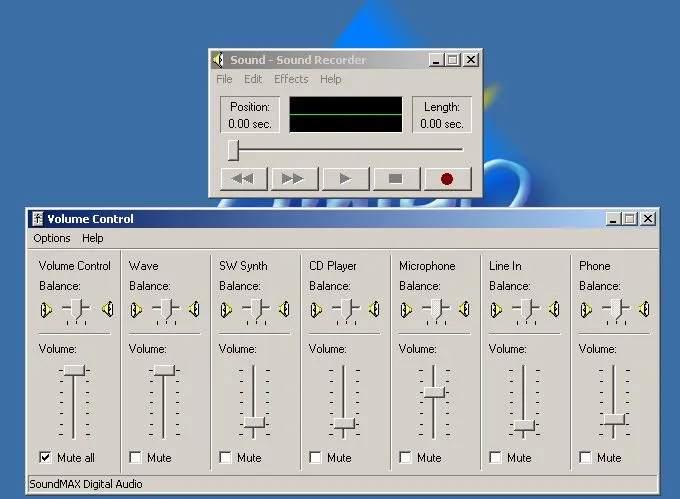Close the Volume Control window
The image size is (680, 499).
(x=648, y=219)
